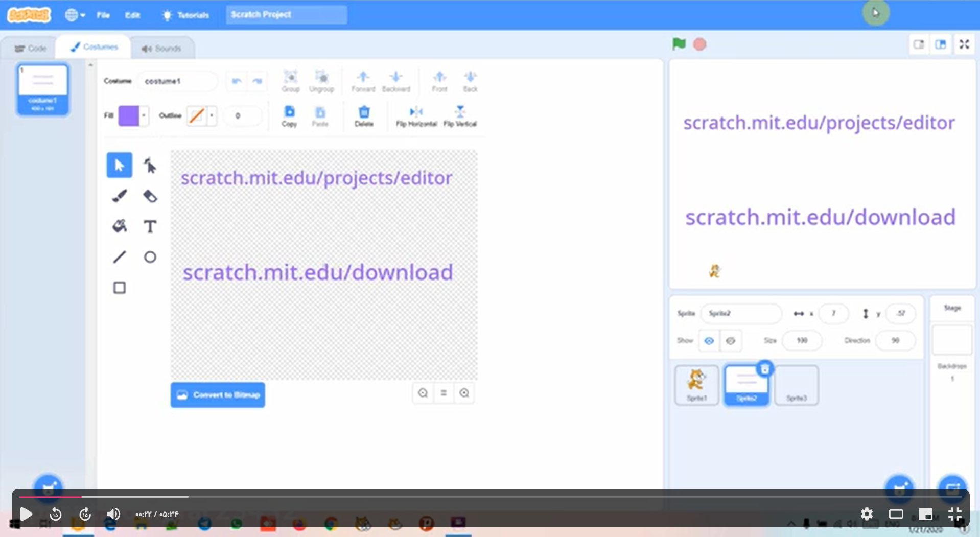
Task: Redo last costume edit
Action: point(257,81)
